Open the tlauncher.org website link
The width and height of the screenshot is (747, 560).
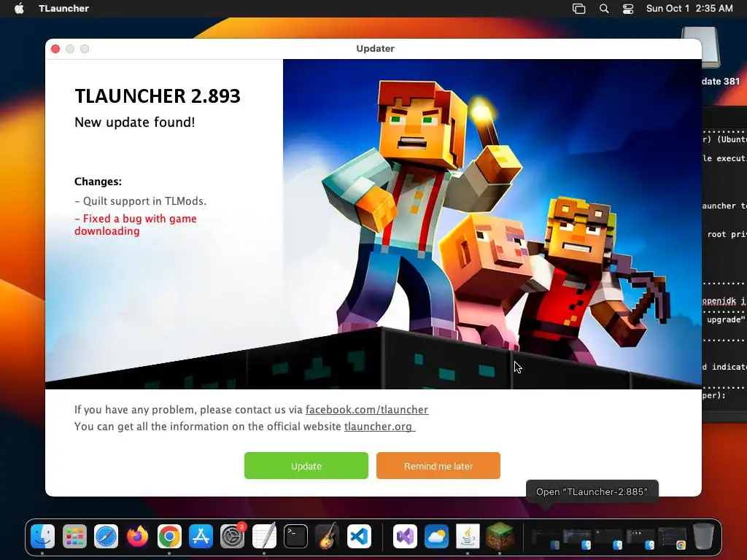point(379,426)
